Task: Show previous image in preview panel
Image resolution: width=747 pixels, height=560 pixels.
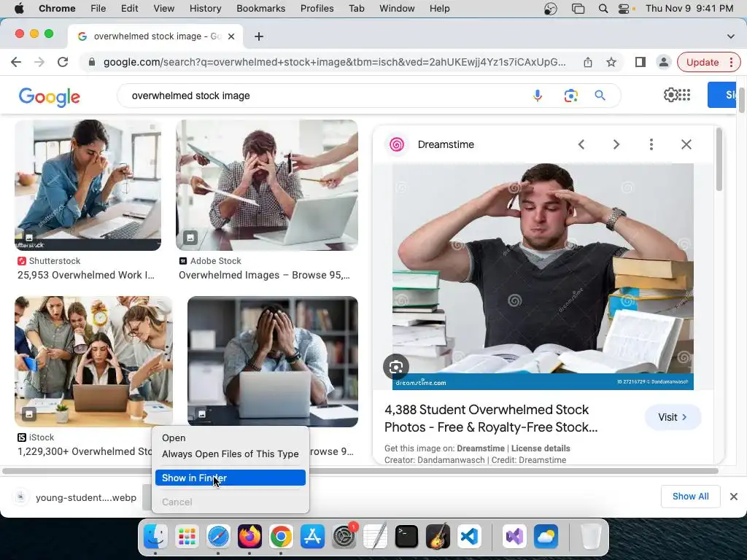Action: click(581, 144)
